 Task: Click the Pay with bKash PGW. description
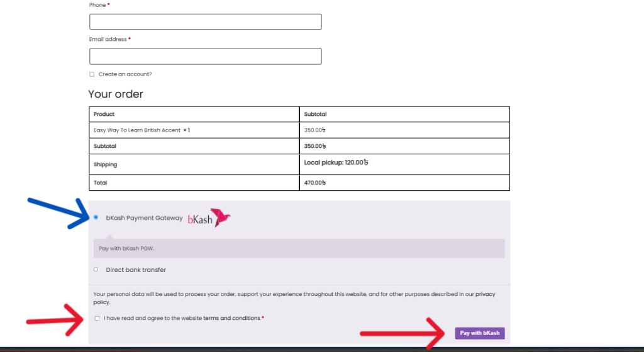[x=126, y=248]
